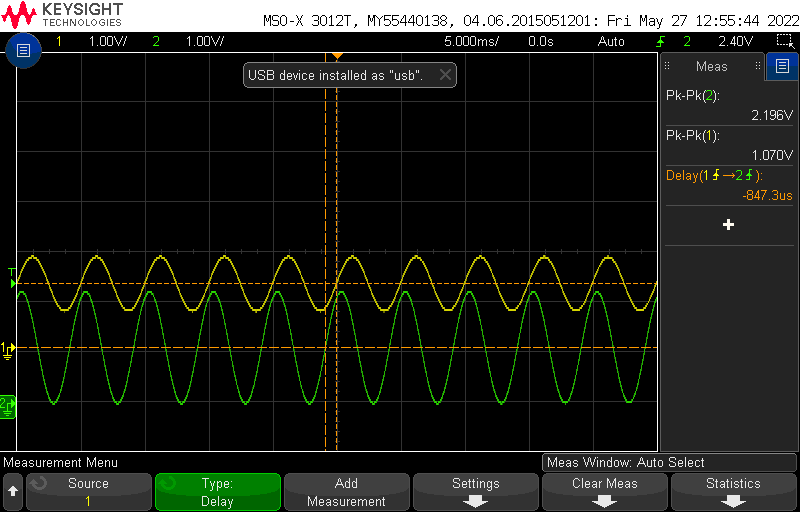The width and height of the screenshot is (800, 512).
Task: Select the channel 2 ground reference marker
Action: click(x=7, y=405)
